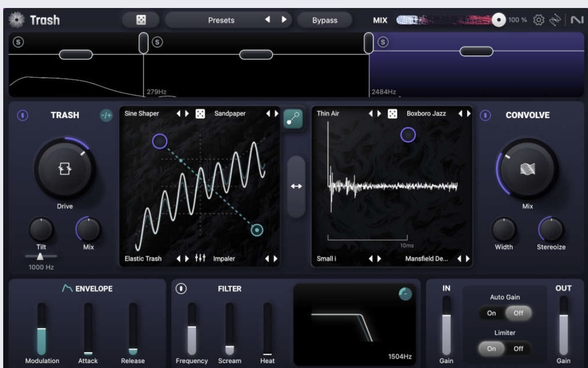
Task: Click the Filter Scream slider
Action: tap(230, 329)
